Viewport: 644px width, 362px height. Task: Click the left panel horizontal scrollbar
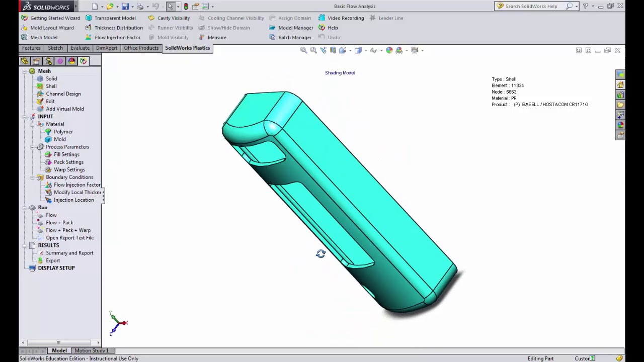58,343
